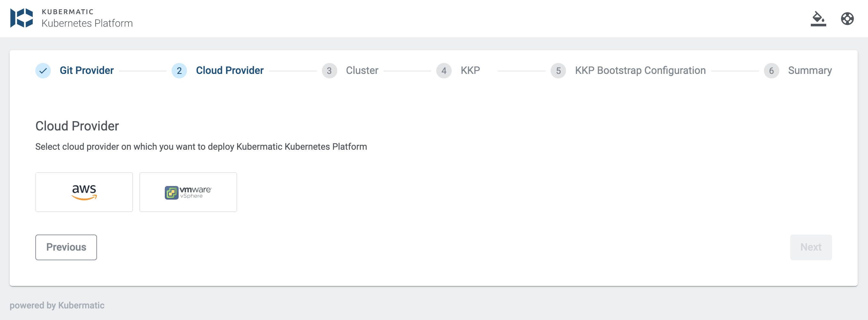This screenshot has height=320, width=868.
Task: Click the step 5 number circle
Action: point(558,71)
